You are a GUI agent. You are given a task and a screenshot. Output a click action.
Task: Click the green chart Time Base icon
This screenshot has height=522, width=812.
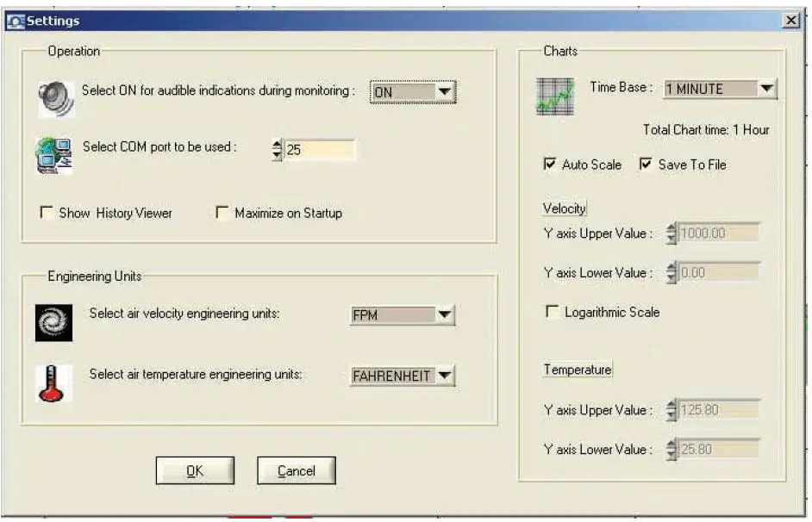point(555,96)
